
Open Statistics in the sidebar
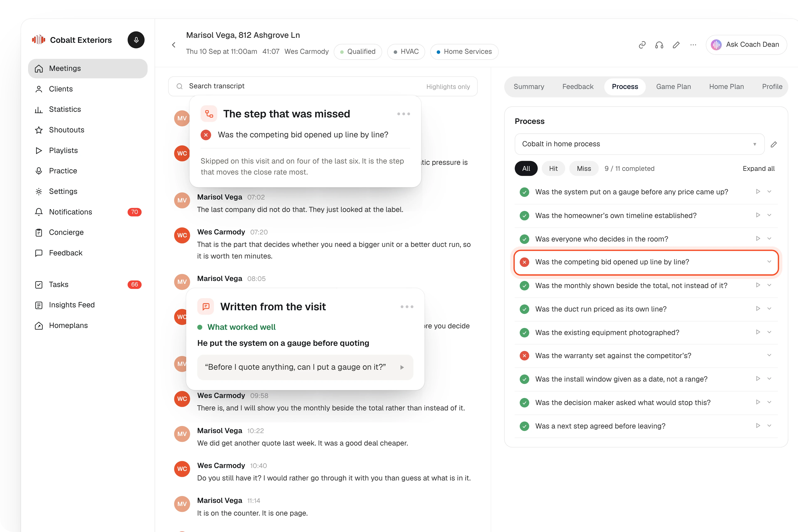coord(87,109)
